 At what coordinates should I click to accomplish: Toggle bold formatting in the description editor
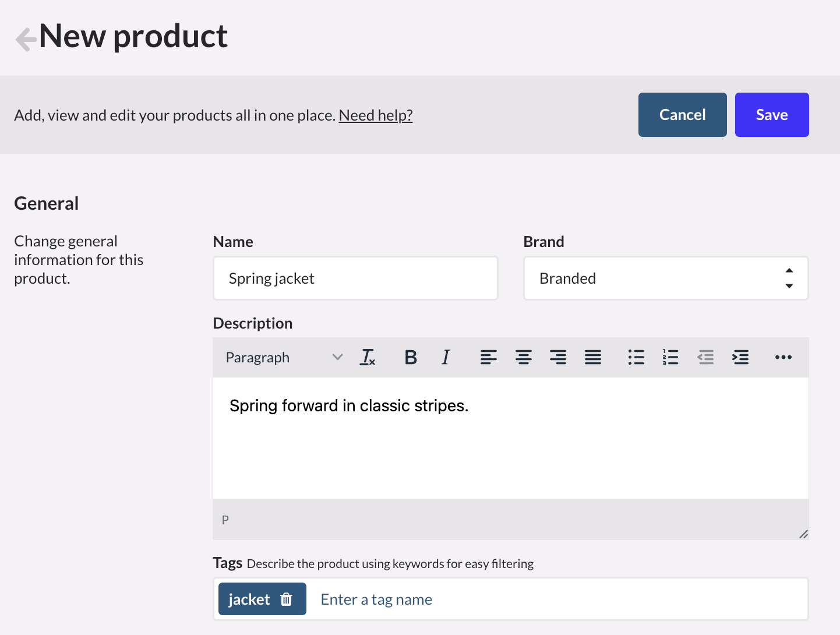411,357
